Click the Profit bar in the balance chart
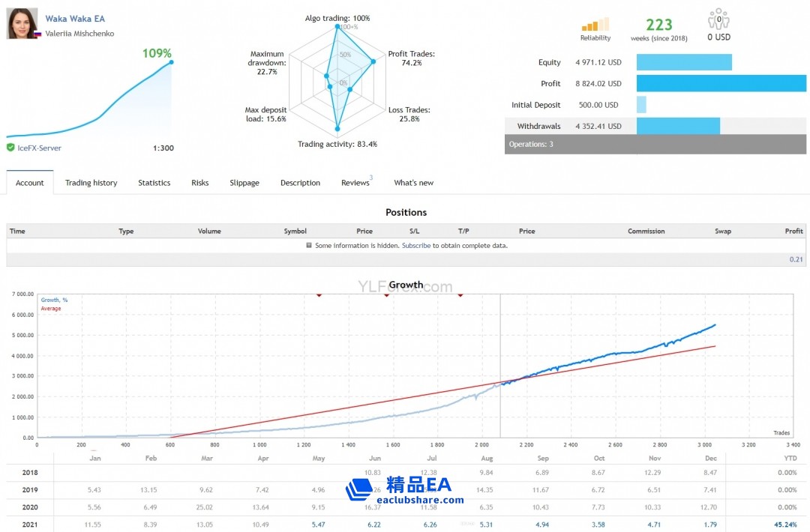This screenshot has height=532, width=810. tap(720, 83)
